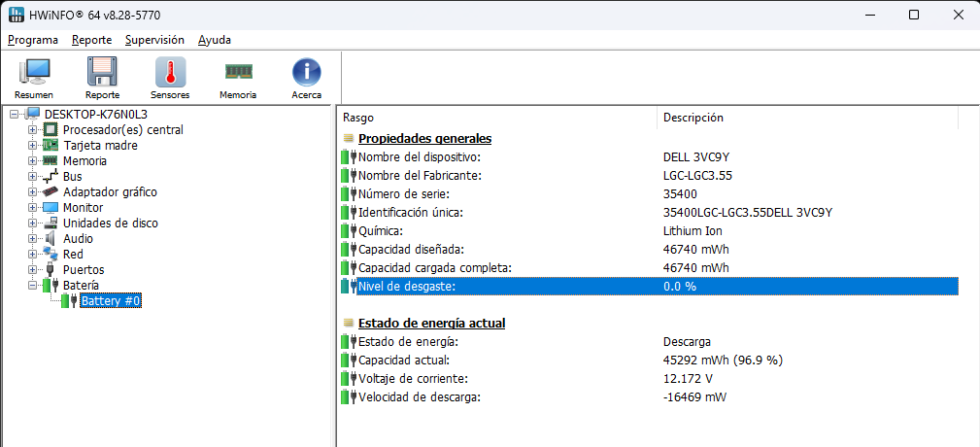This screenshot has height=447, width=980.
Task: Click the Monitor icon in tree
Action: tap(51, 208)
